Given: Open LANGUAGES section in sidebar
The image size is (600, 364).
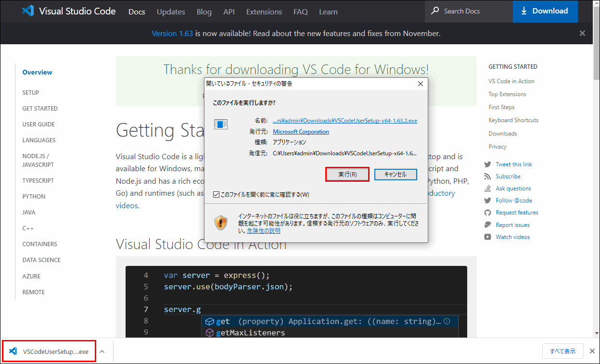Looking at the screenshot, I should [x=39, y=140].
